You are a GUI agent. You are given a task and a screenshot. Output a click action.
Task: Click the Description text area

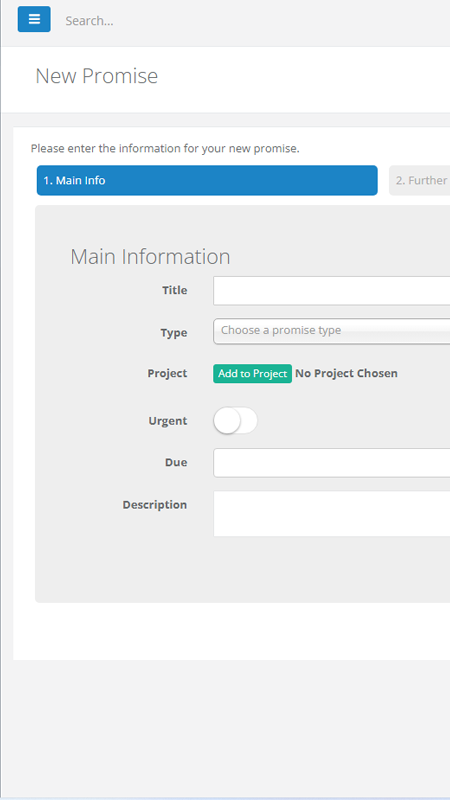332,514
